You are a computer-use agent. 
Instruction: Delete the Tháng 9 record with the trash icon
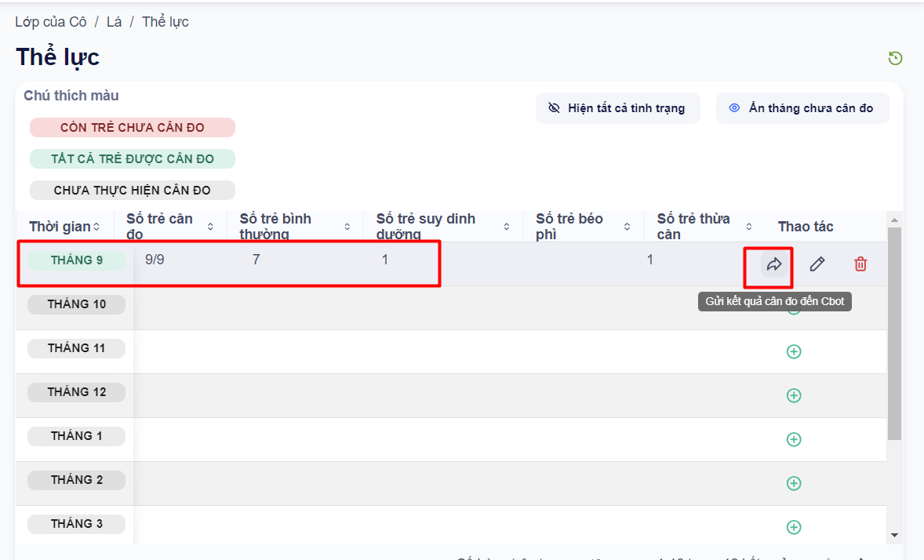(860, 264)
